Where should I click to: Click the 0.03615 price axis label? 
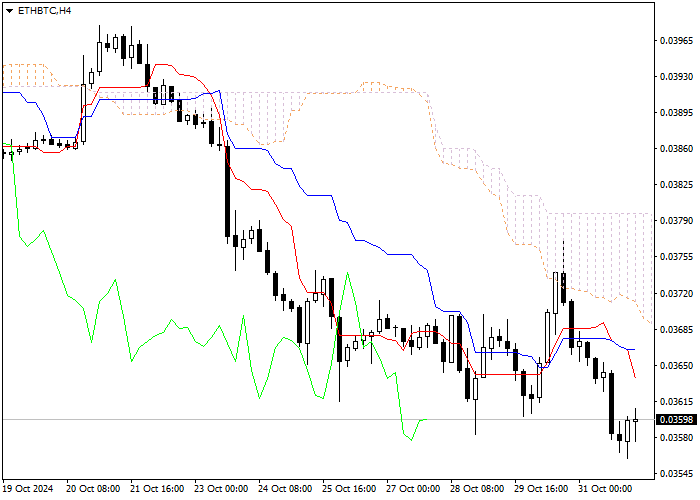click(676, 402)
